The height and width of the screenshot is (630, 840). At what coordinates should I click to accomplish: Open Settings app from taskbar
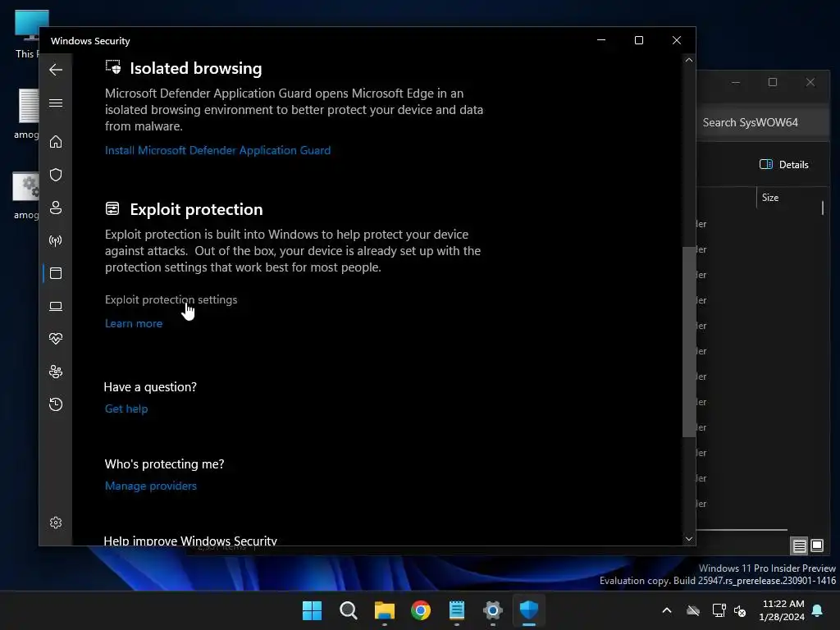[493, 610]
